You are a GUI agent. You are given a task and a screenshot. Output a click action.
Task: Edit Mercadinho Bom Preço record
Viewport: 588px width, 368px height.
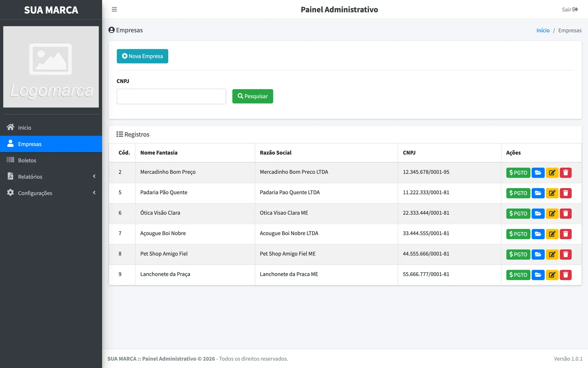click(552, 173)
